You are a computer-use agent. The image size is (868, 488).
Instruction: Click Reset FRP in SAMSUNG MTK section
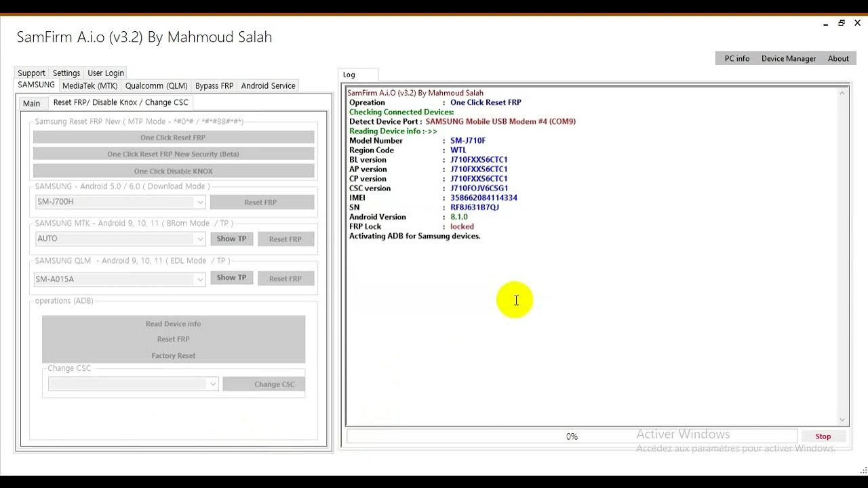coord(285,239)
